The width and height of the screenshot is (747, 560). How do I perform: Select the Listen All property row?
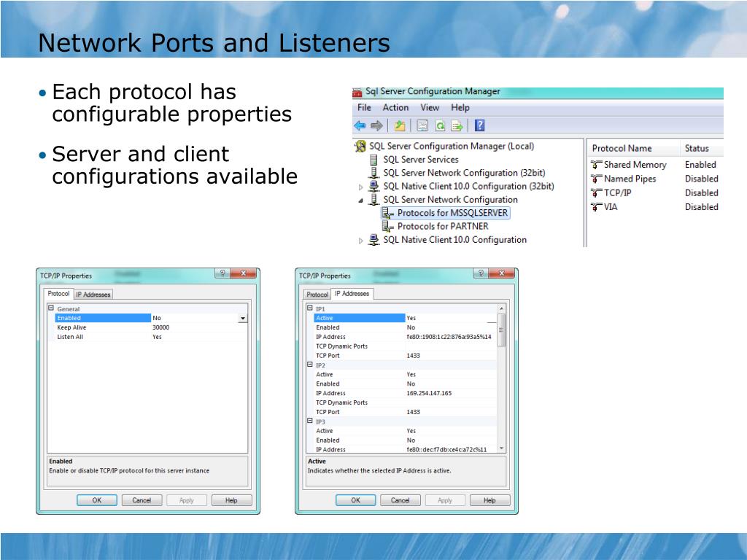[x=151, y=337]
